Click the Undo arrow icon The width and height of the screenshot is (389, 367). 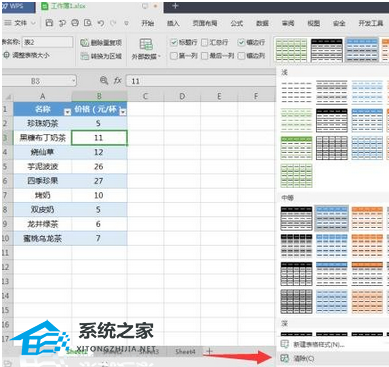(101, 23)
